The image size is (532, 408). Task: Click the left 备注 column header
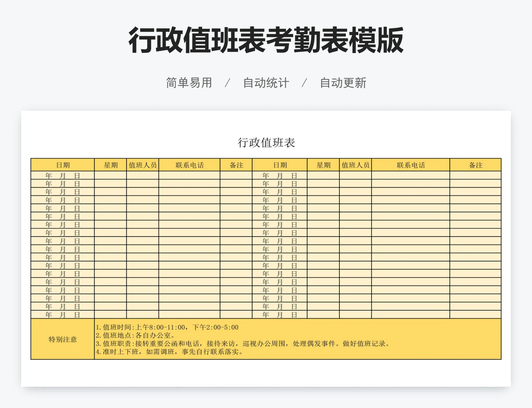236,164
